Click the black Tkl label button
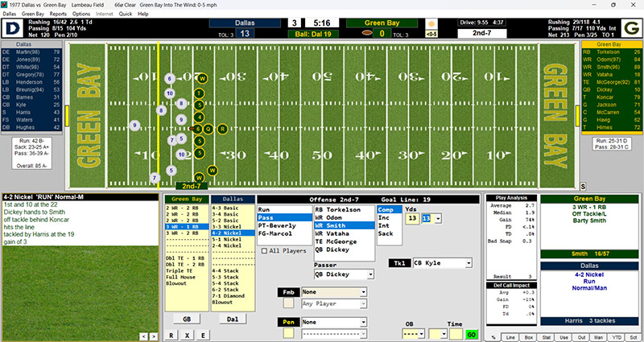 coord(399,263)
